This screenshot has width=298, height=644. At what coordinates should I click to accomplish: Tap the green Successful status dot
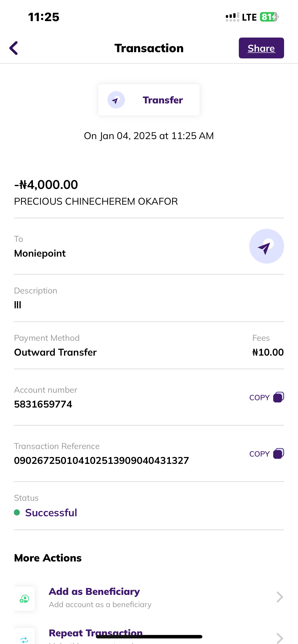point(17,513)
